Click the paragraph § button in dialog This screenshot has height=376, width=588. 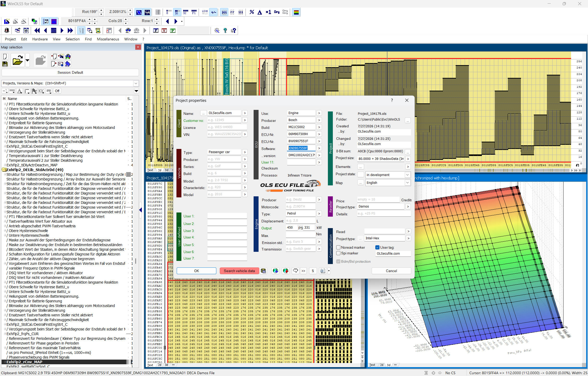[313, 271]
